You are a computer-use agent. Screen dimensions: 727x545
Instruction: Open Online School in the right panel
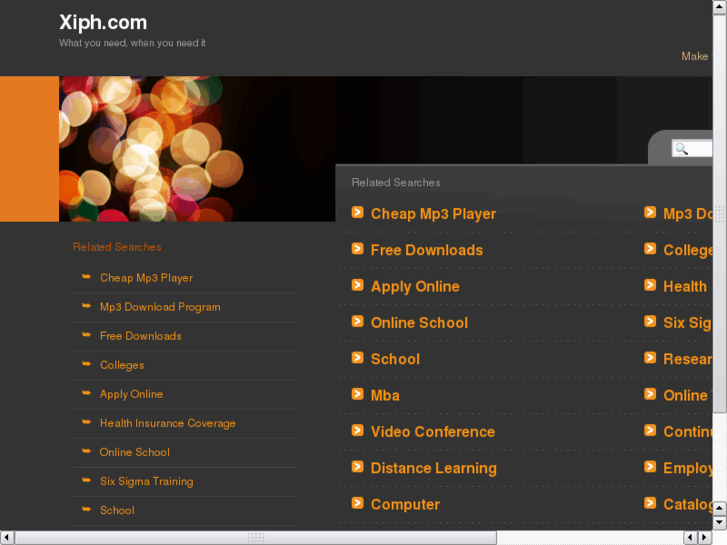(x=419, y=323)
